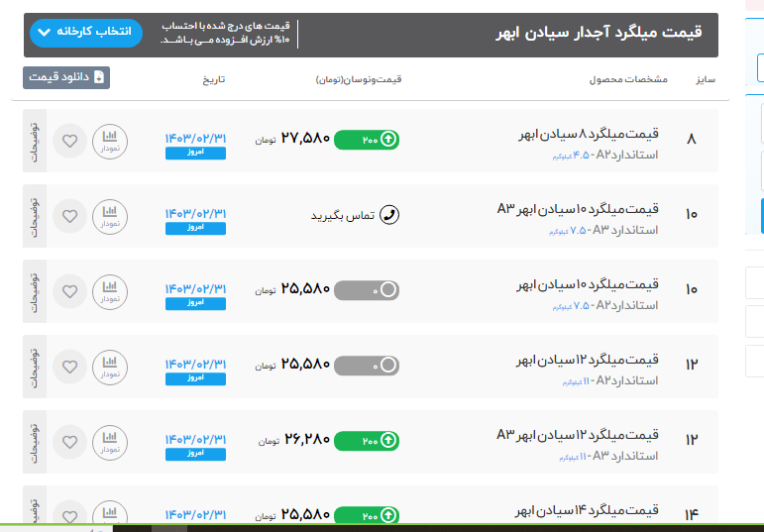Click the قیمت و نوسان column header

pyautogui.click(x=359, y=79)
